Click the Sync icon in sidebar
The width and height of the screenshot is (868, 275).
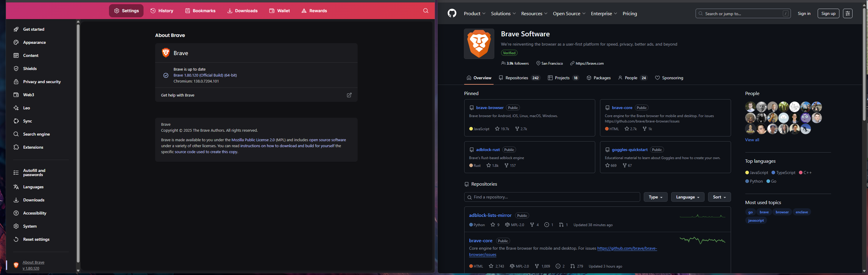pyautogui.click(x=16, y=121)
